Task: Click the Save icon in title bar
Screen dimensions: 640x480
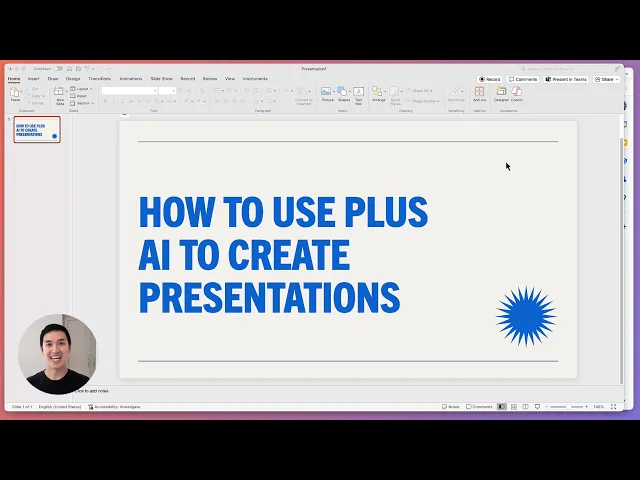Action: pyautogui.click(x=78, y=69)
